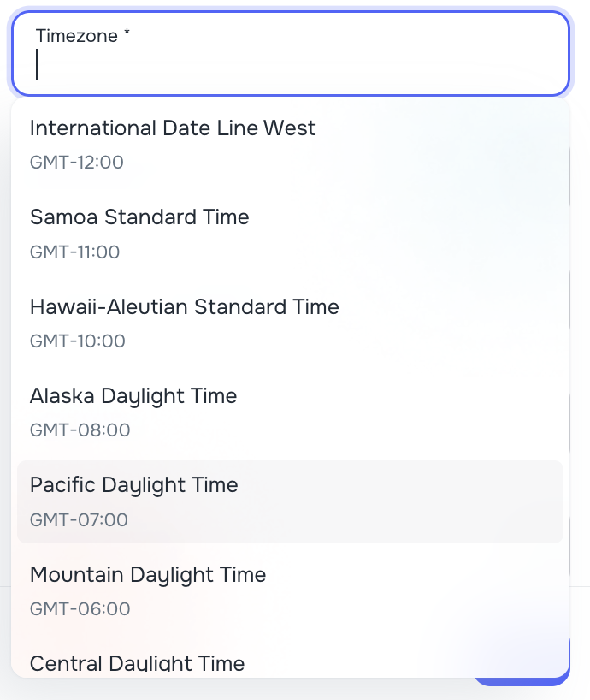Click the GMT-07:00 offset text

[x=78, y=519]
